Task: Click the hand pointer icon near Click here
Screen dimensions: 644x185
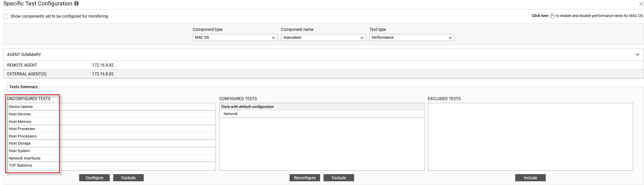Action: pyautogui.click(x=552, y=16)
